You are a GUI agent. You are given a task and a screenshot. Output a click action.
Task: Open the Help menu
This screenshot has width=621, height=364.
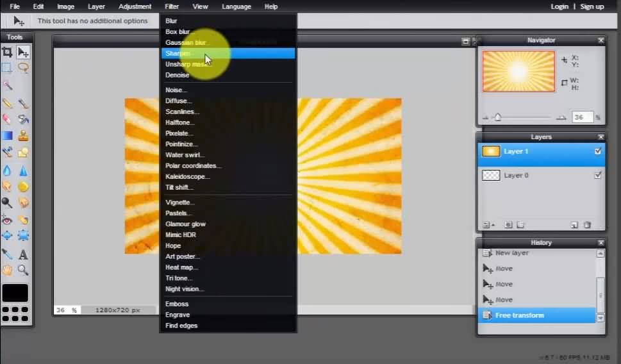(x=271, y=6)
